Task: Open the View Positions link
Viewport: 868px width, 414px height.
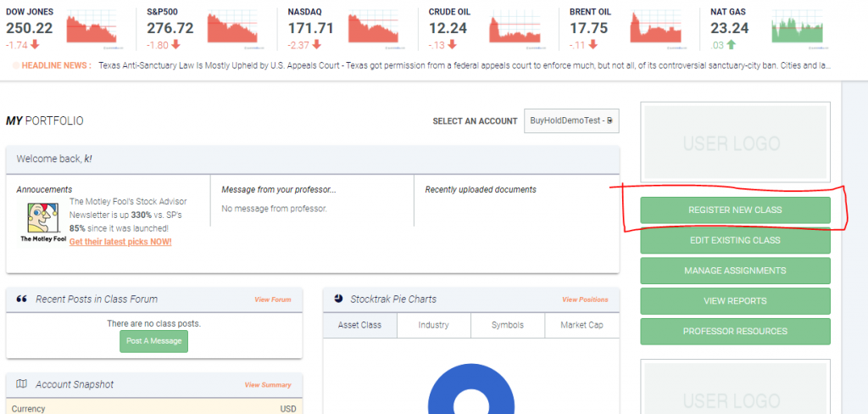Action: point(585,299)
